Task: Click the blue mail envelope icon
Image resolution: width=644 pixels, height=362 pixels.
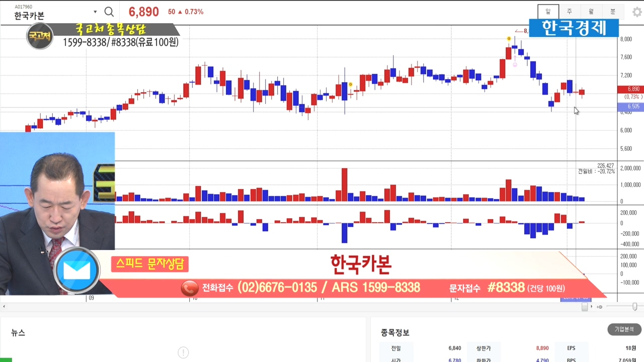Action: point(77,270)
